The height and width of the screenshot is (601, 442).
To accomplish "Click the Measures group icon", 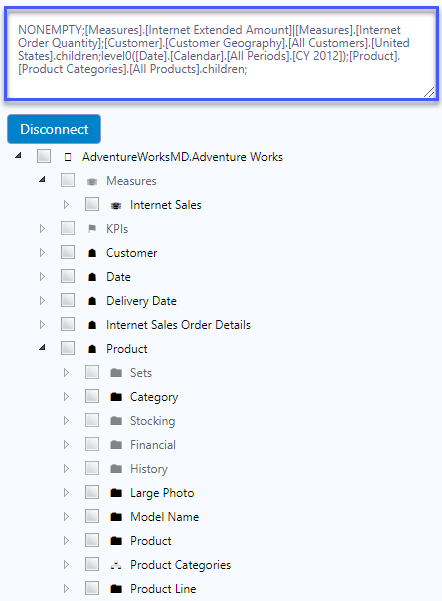I will point(92,181).
